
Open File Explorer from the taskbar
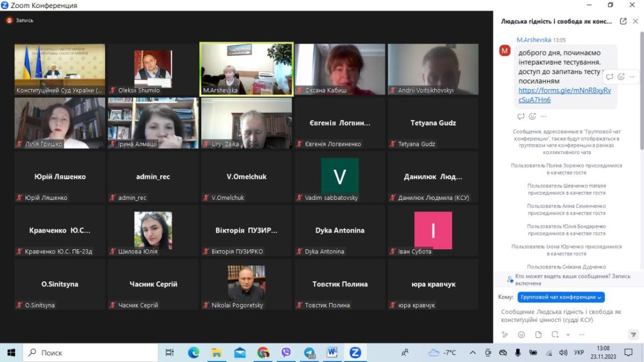pos(216,352)
